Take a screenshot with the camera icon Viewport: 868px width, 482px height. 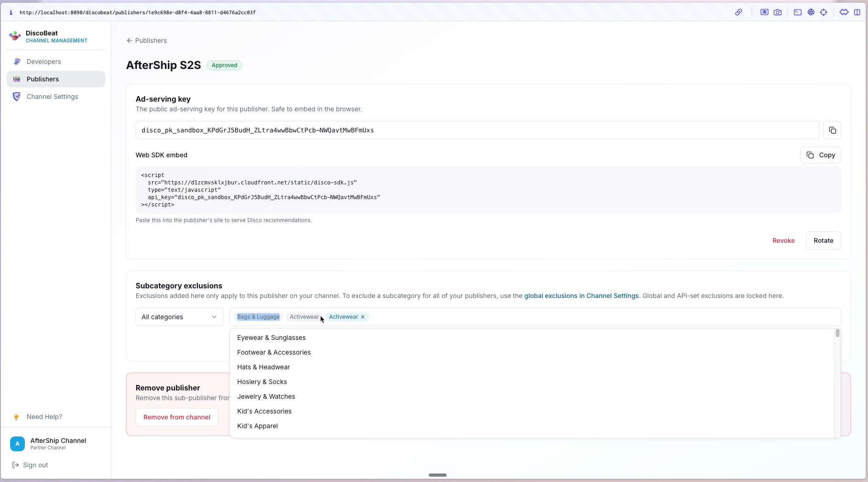pyautogui.click(x=777, y=12)
